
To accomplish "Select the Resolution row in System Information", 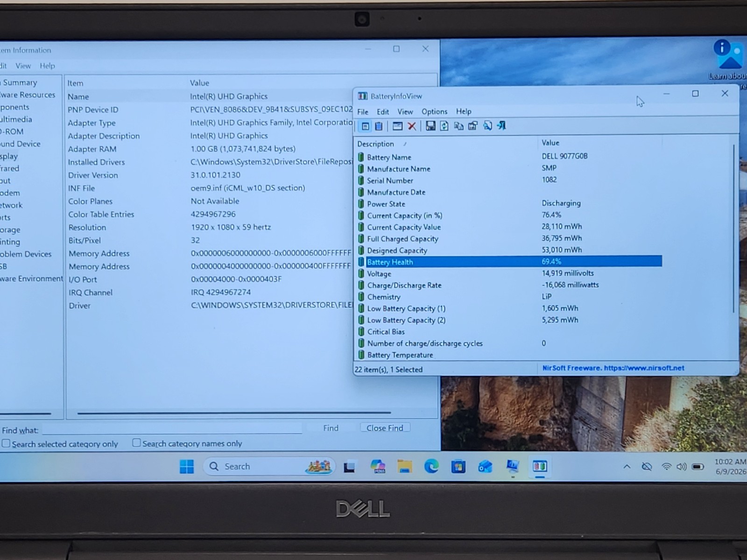I will point(210,227).
